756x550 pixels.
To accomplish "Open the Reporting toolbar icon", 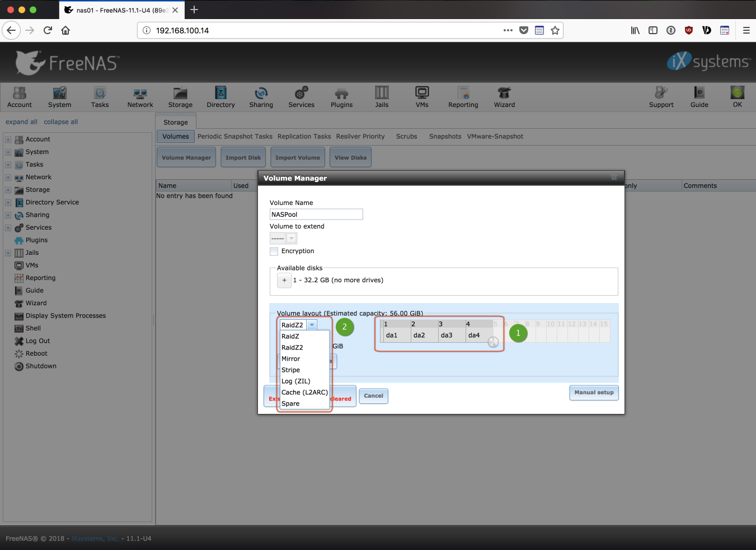I will coord(463,97).
